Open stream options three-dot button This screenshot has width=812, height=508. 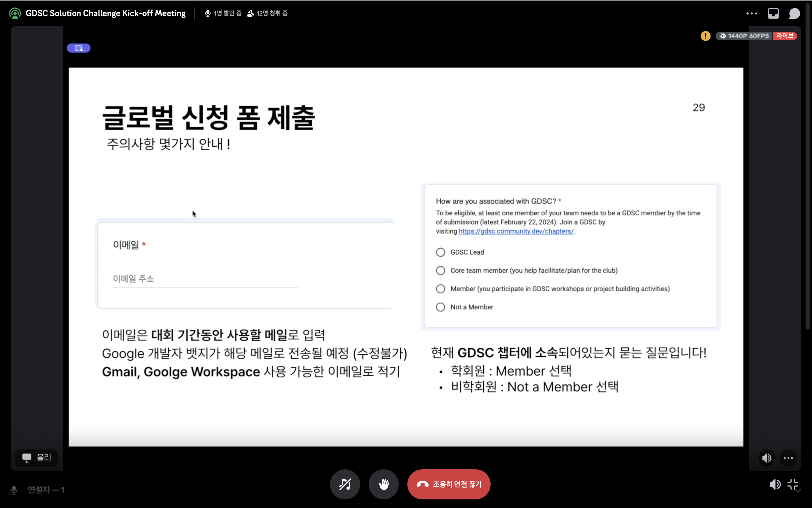788,458
